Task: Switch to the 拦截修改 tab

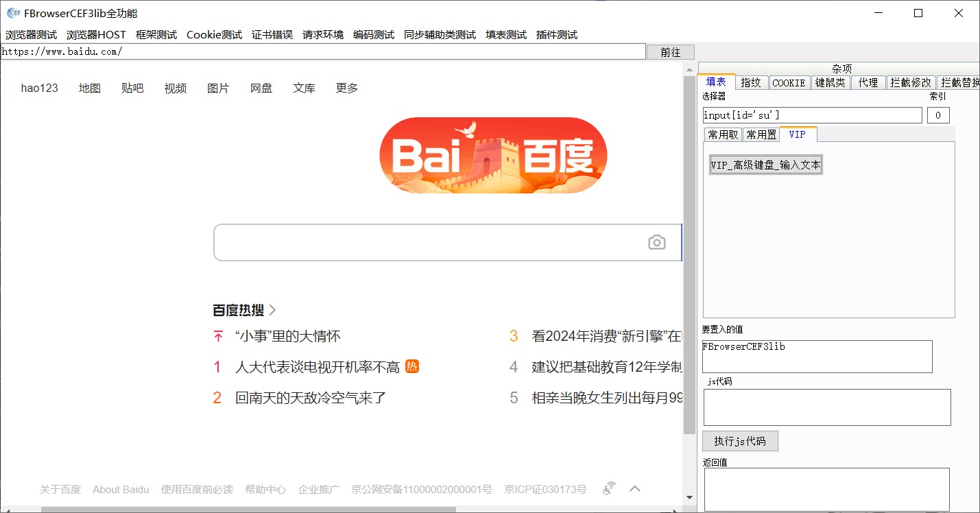Action: (911, 82)
